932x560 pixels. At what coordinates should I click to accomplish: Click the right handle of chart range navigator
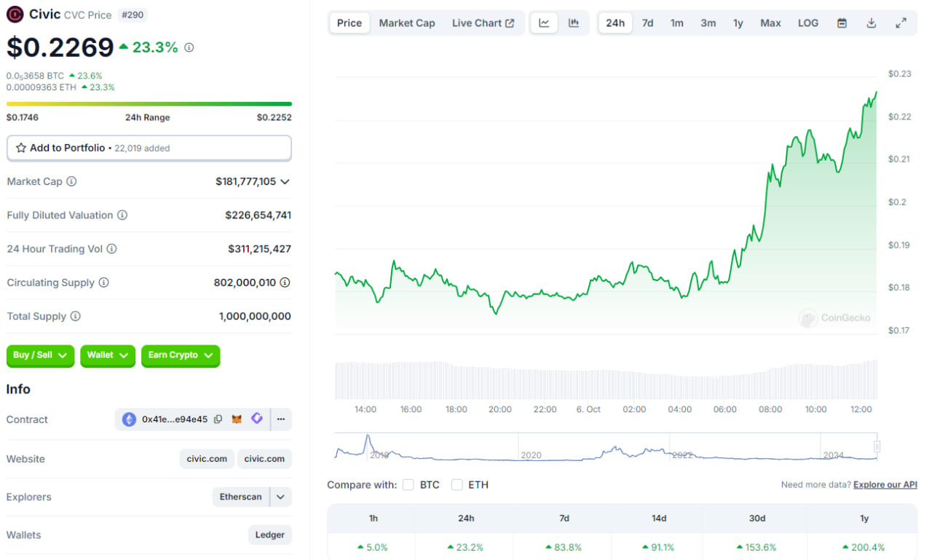coord(877,446)
